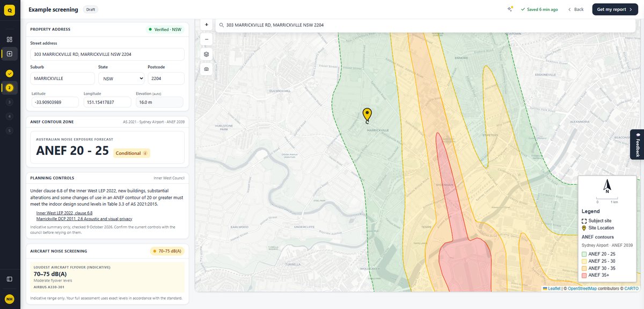
Task: Click the 'AIRBUS A330-301' label
Action: [x=48, y=287]
